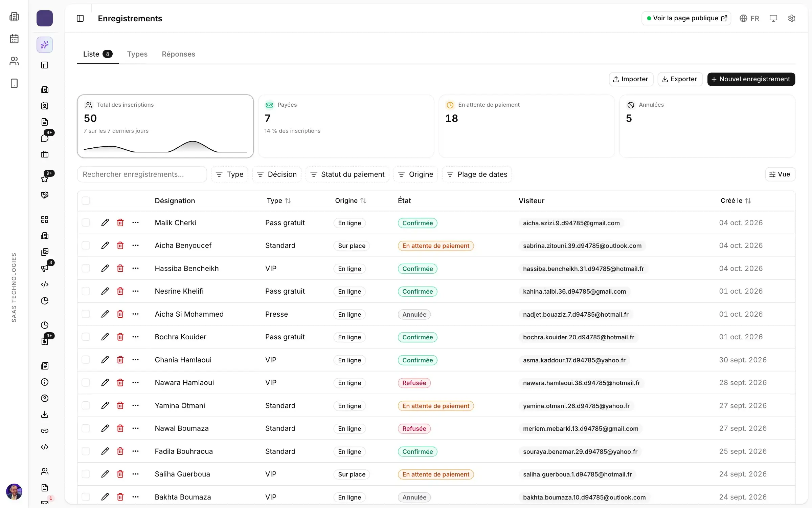Open the briefcase icon in sidebar
The height and width of the screenshot is (508, 812).
point(45,154)
